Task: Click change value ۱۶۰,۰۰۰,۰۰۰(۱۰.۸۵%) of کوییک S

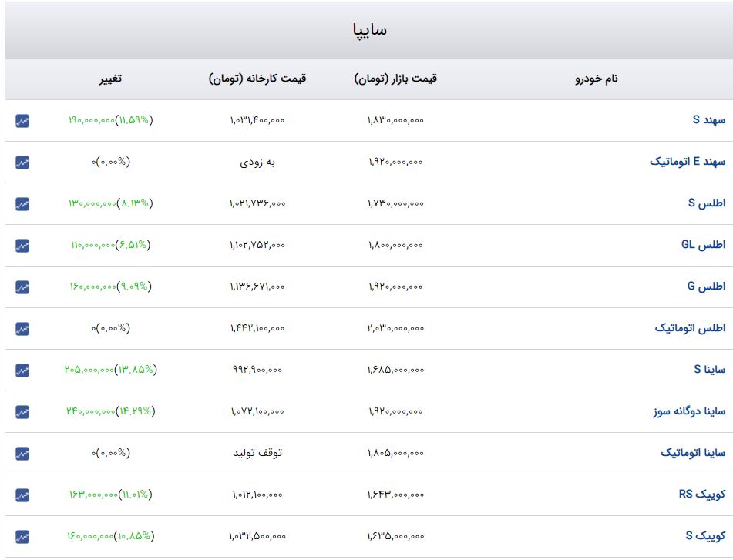Action: coord(111,535)
